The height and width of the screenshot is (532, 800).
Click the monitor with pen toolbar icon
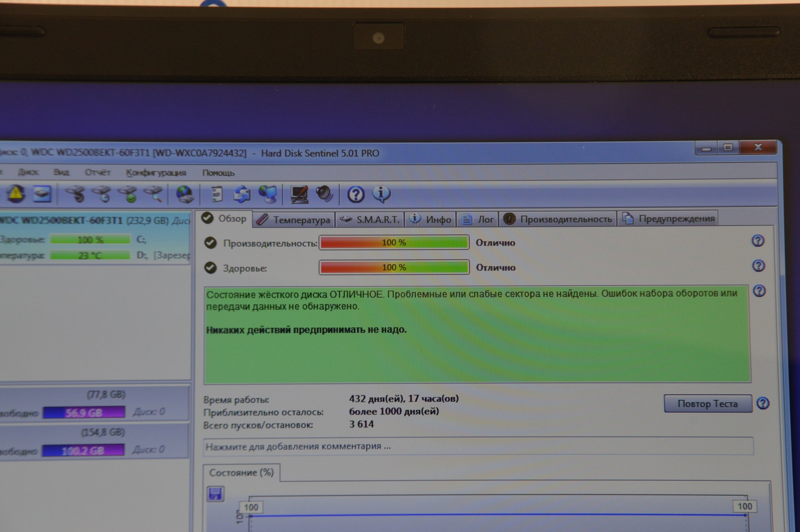[x=299, y=194]
